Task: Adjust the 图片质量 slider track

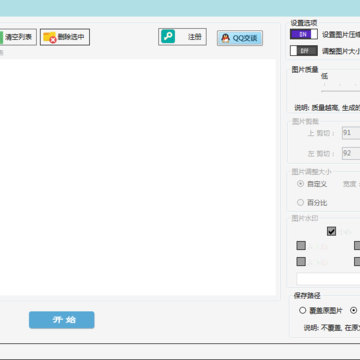Action: coord(340,91)
